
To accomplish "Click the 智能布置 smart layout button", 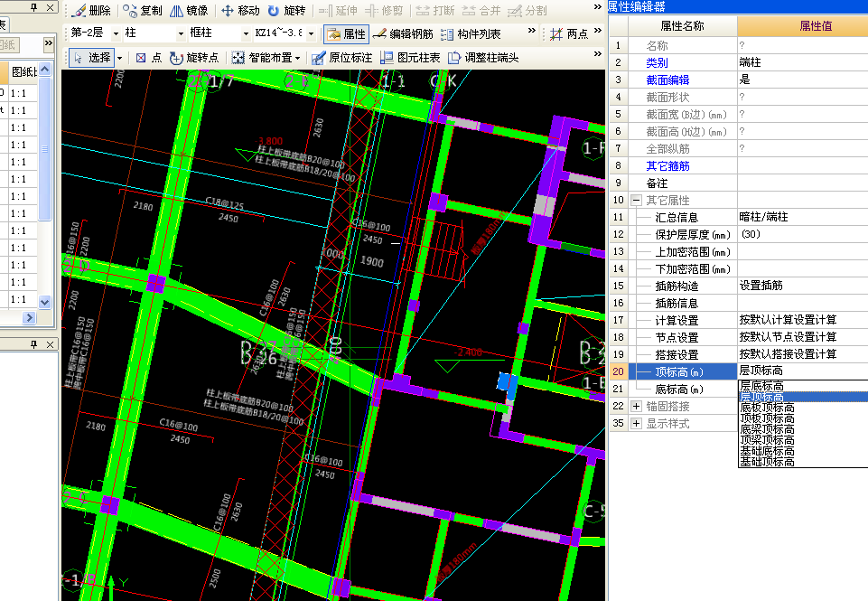I will tap(266, 58).
